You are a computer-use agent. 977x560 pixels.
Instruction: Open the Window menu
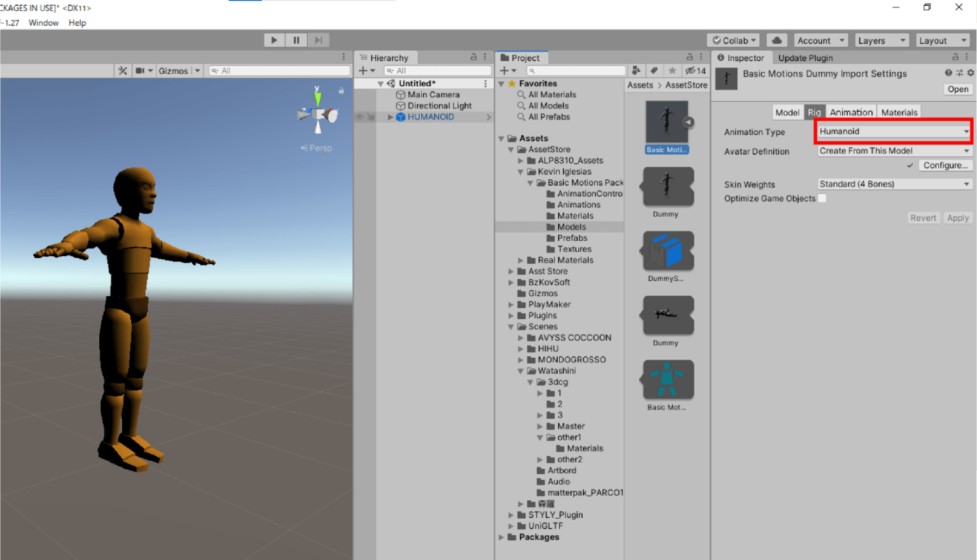(43, 23)
